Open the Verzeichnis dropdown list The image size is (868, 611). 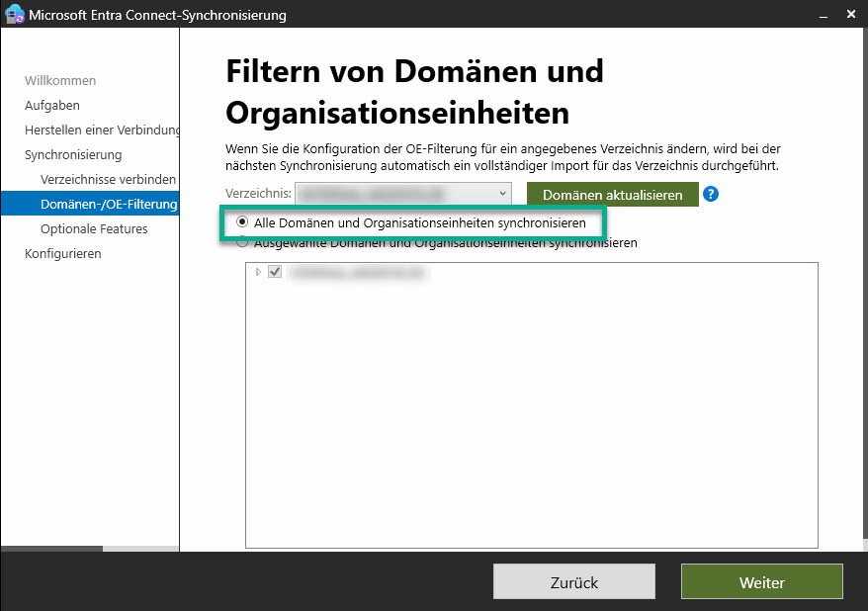(502, 194)
